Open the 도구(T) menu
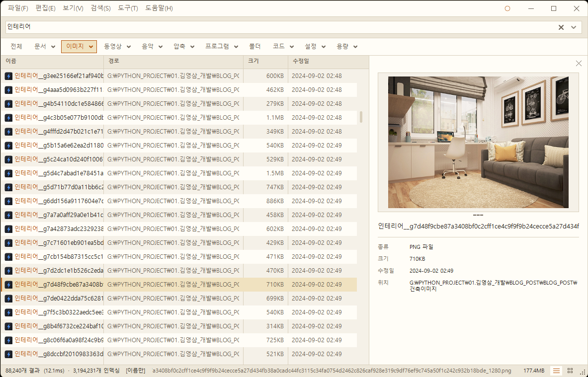This screenshot has height=377, width=588. click(128, 8)
